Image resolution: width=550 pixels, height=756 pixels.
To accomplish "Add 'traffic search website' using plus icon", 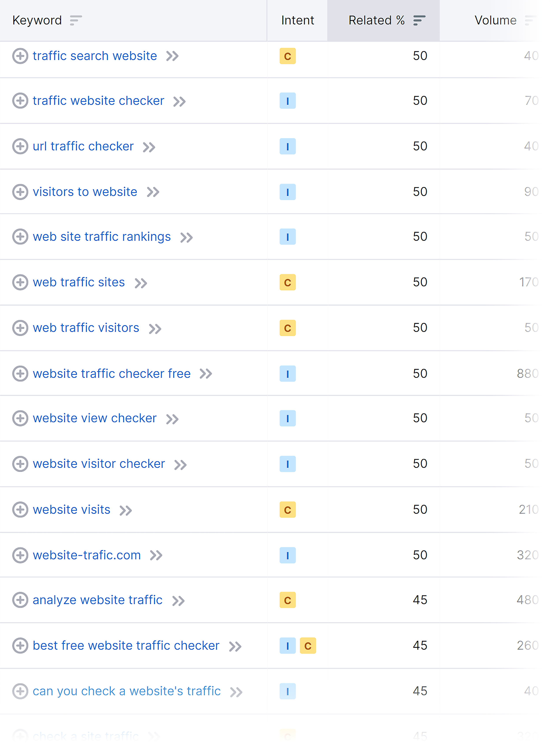I will 20,56.
